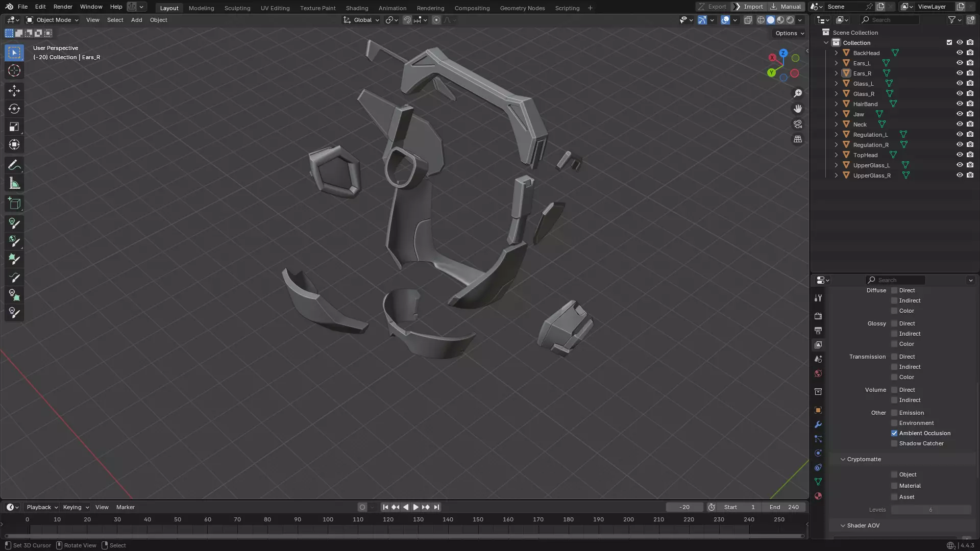Enable the Emission pass checkbox
The height and width of the screenshot is (551, 980).
click(894, 413)
